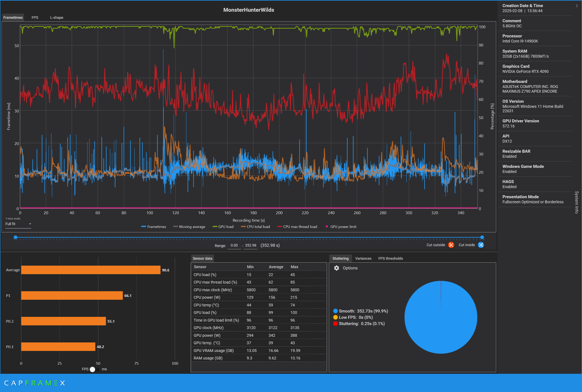Open stuttering Options gear icon
582x392 pixels.
(336, 268)
